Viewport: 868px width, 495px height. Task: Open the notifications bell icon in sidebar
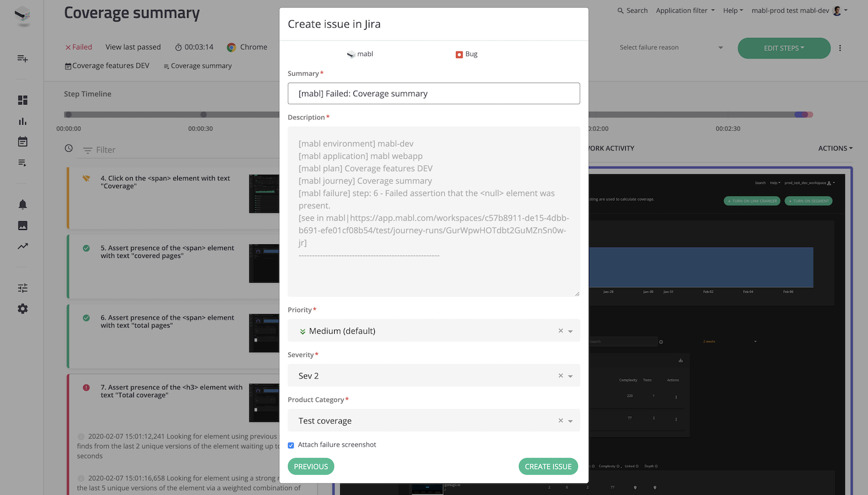coord(23,205)
